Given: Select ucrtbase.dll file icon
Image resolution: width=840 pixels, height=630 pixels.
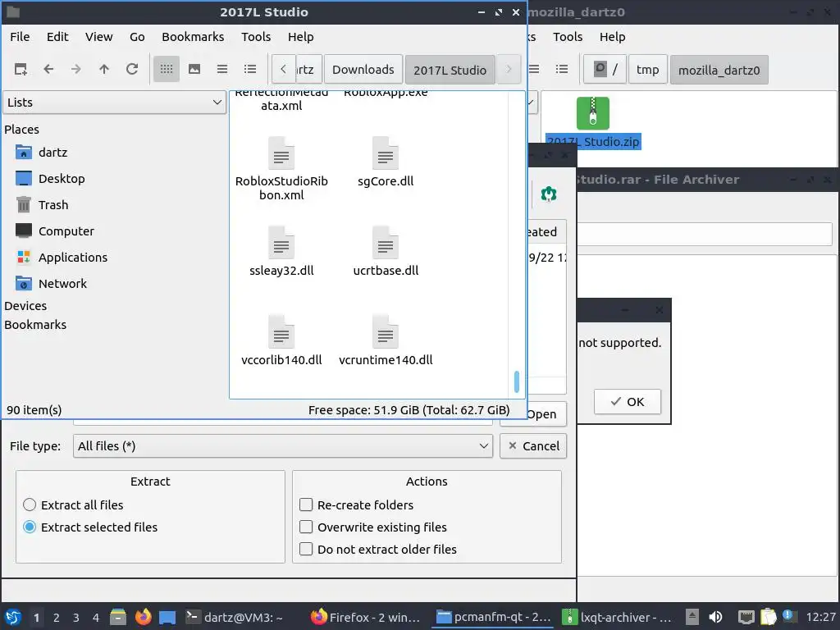Looking at the screenshot, I should (x=386, y=243).
